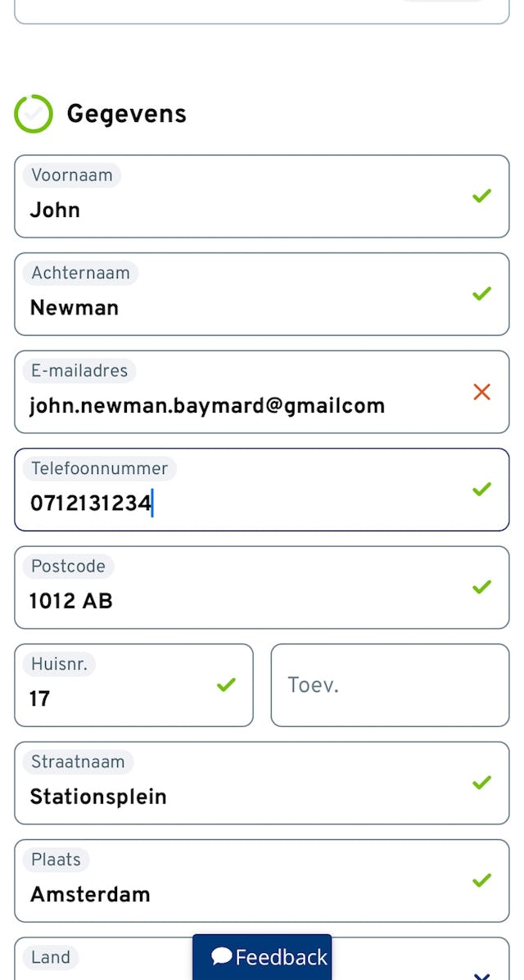Click the green checkmark beside Voornaam
The image size is (524, 980).
click(481, 196)
